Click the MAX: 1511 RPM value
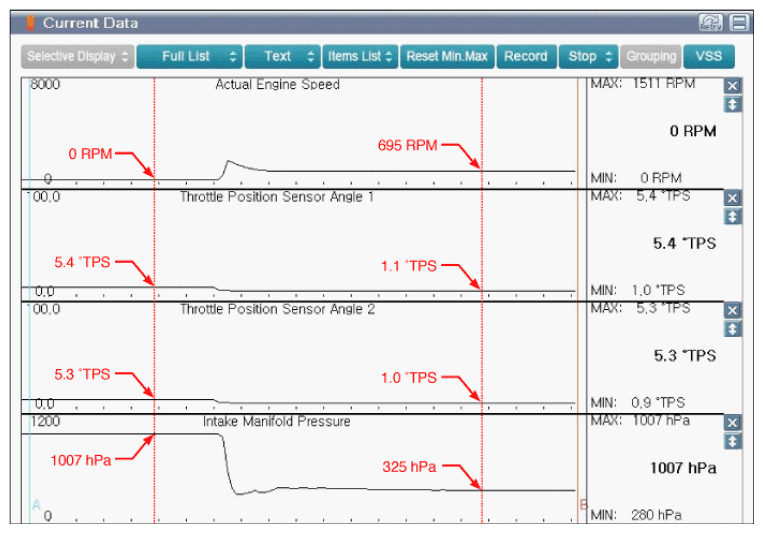The height and width of the screenshot is (533, 763). tap(642, 83)
